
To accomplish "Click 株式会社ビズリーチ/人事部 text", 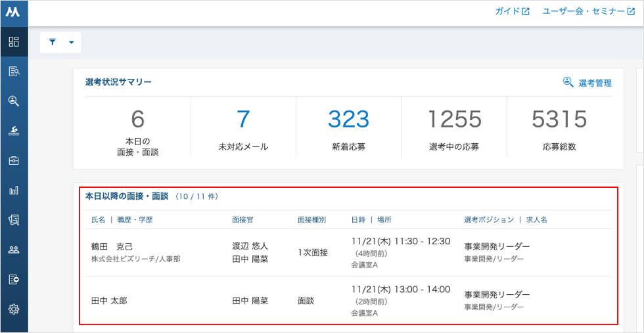I will [x=135, y=259].
